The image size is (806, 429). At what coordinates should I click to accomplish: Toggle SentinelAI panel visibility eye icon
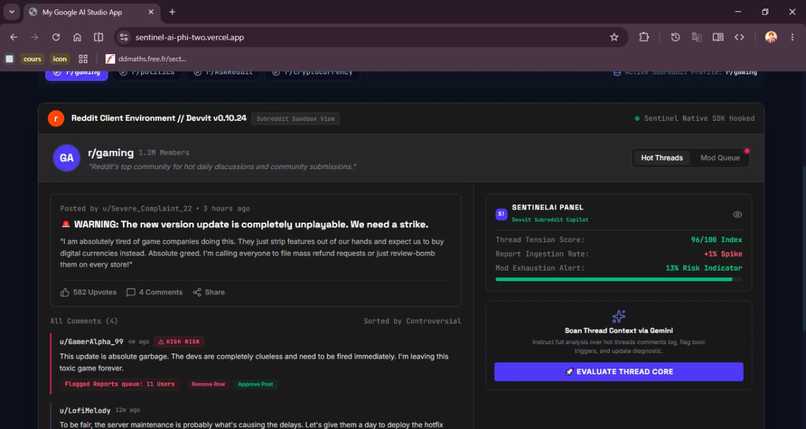tap(737, 214)
